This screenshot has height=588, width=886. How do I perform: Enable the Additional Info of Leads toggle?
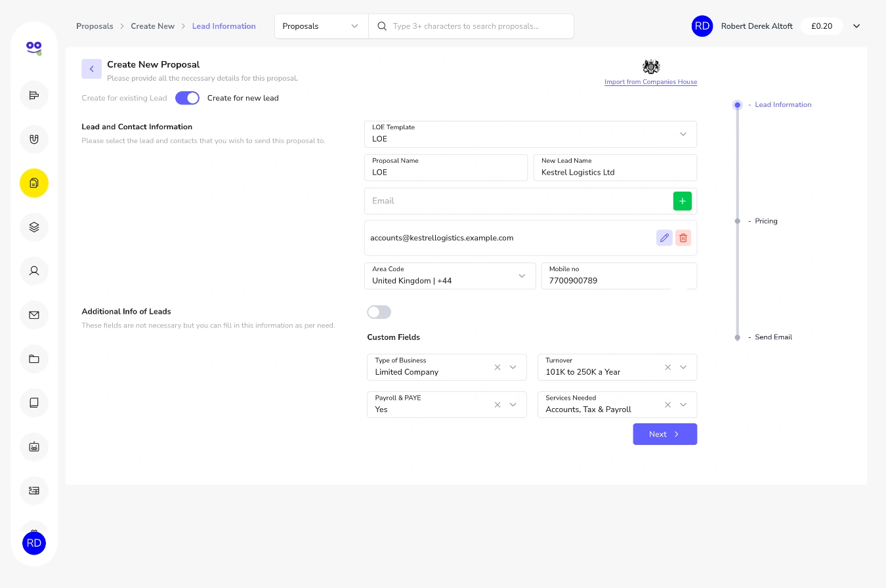(x=379, y=312)
